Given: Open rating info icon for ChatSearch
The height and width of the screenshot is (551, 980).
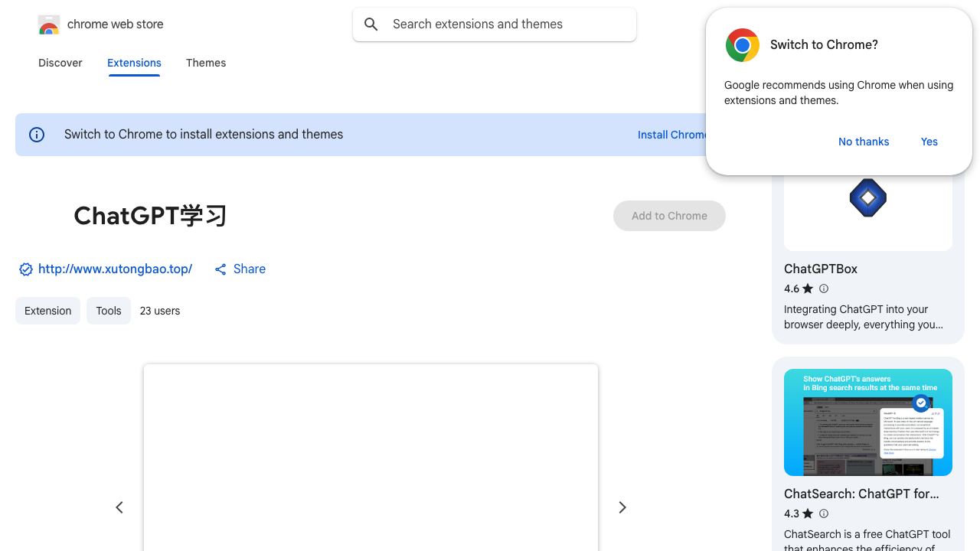Looking at the screenshot, I should (x=824, y=514).
